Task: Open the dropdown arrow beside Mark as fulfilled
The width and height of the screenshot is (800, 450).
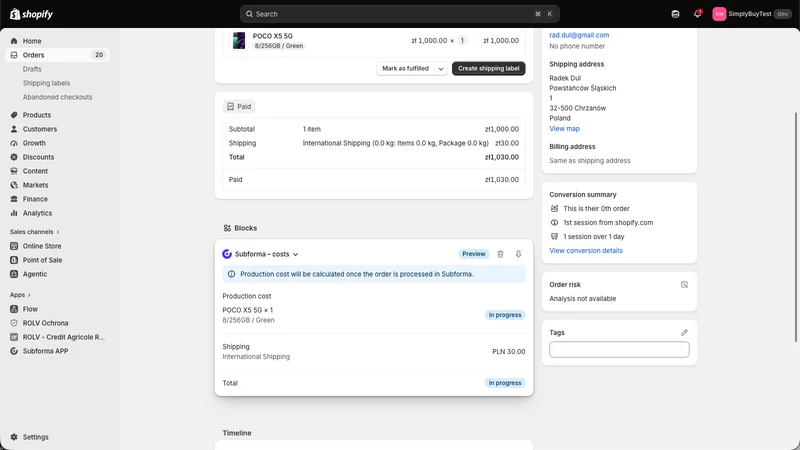Action: click(441, 68)
